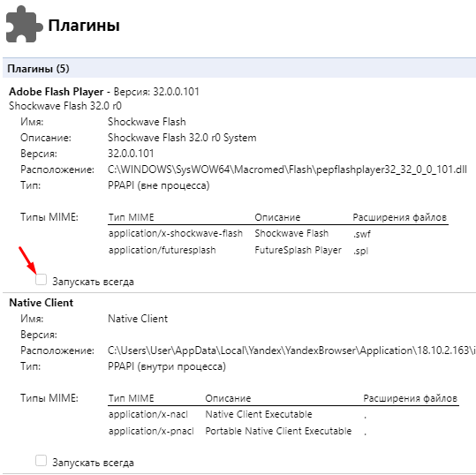Enable 'Запускать всегда' for Native Client
The height and width of the screenshot is (475, 476).
41,460
